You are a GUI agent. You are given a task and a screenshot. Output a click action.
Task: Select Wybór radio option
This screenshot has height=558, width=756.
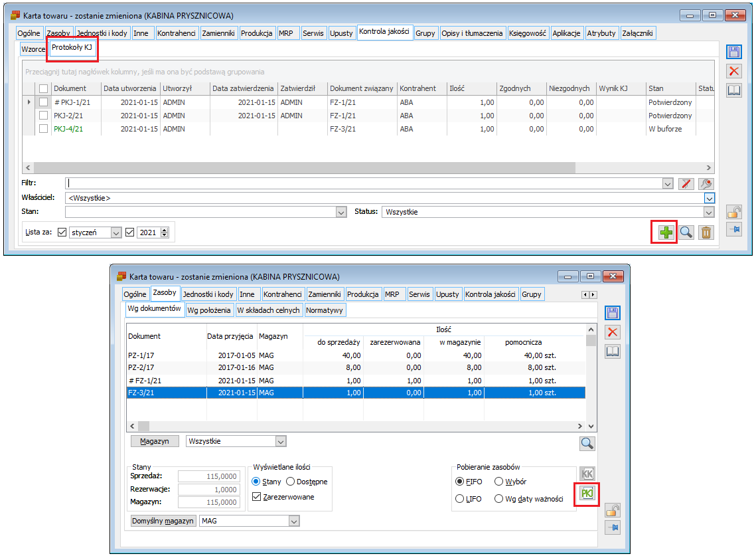[x=499, y=482]
